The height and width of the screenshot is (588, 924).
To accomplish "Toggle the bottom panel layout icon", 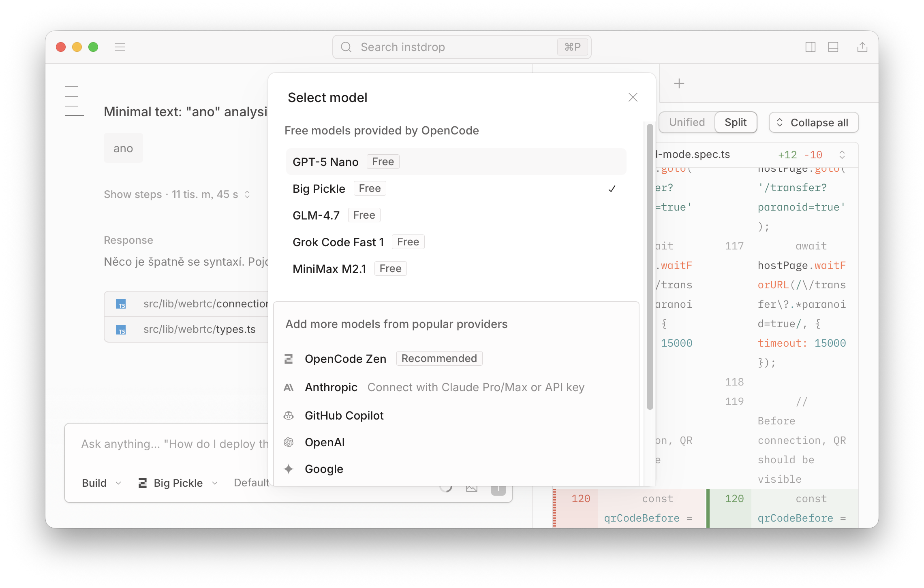I will [x=833, y=47].
